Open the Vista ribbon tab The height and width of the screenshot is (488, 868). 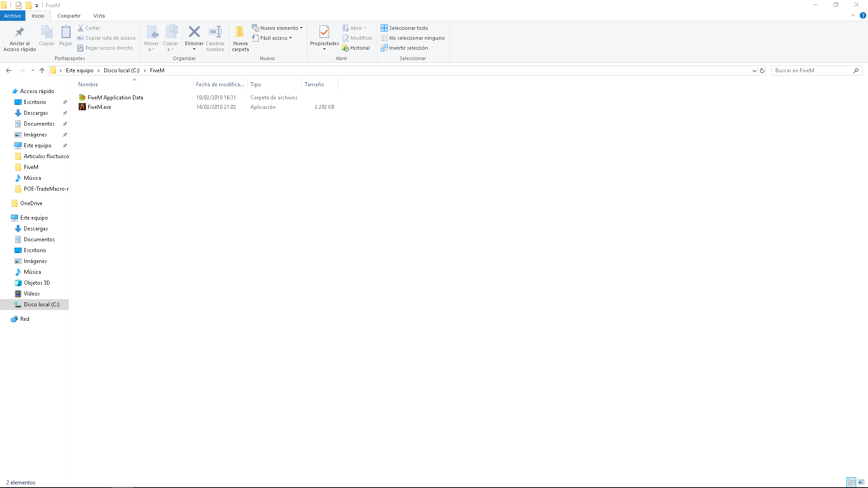tap(99, 16)
